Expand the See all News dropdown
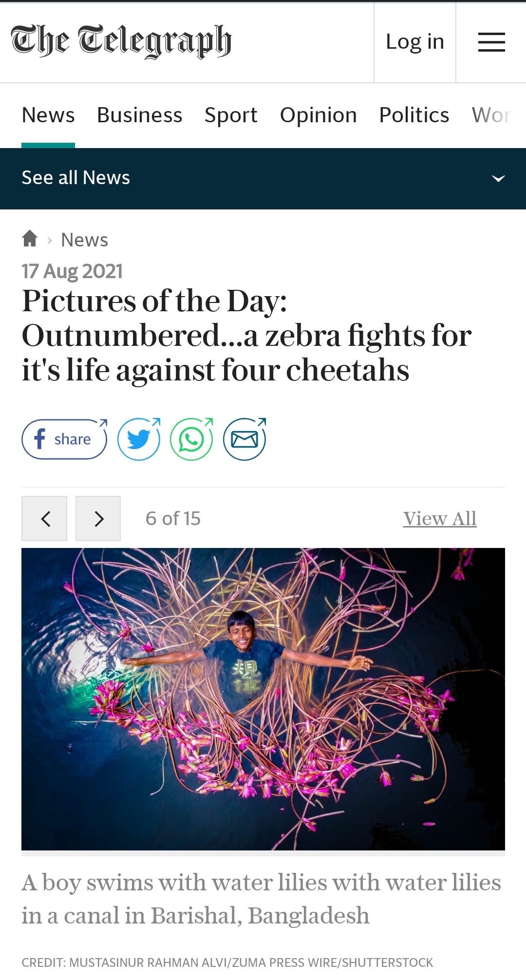 76,178
